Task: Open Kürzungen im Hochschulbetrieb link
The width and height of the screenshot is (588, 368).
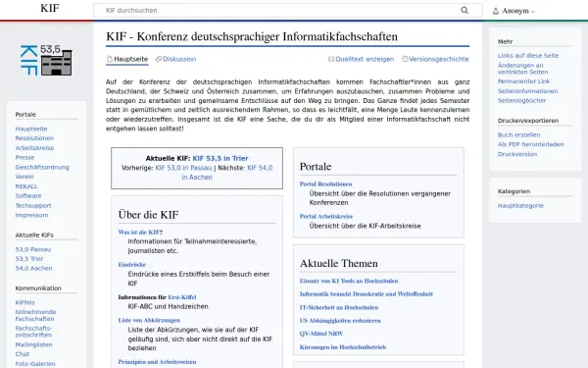Action: pos(343,347)
